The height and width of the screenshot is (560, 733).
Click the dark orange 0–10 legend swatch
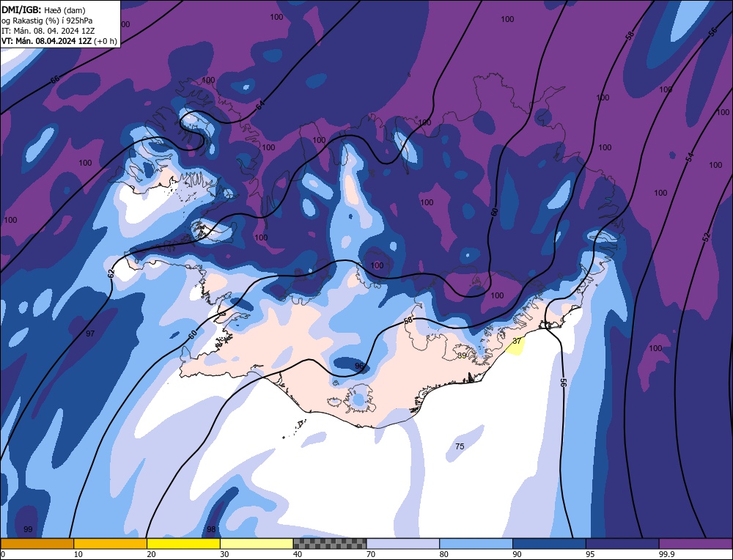coord(37,543)
